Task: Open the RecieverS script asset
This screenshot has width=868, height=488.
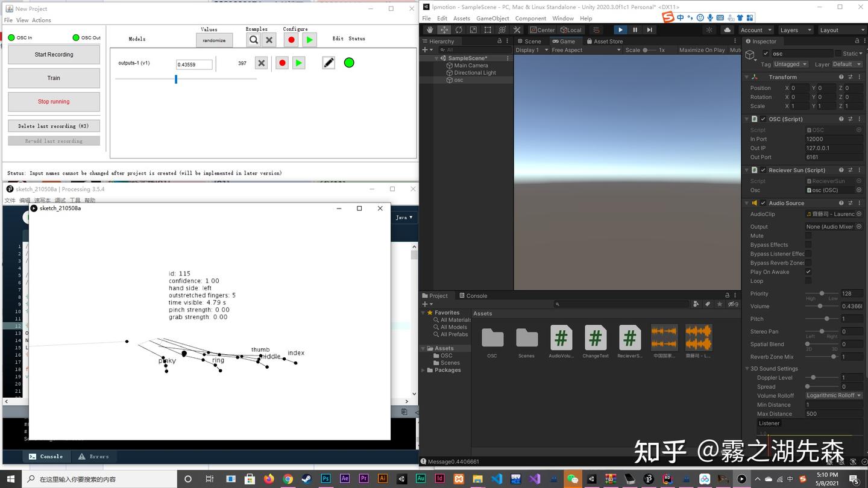Action: [x=629, y=337]
